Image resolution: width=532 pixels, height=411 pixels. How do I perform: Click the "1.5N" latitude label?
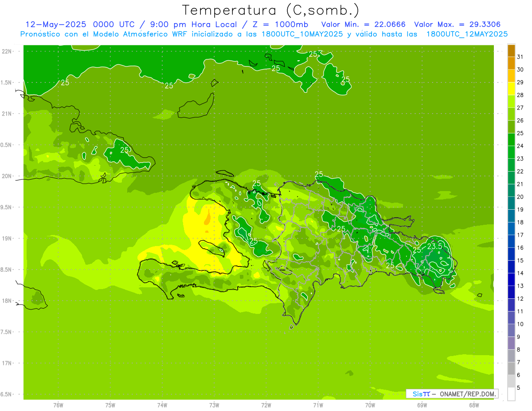[x=7, y=82]
